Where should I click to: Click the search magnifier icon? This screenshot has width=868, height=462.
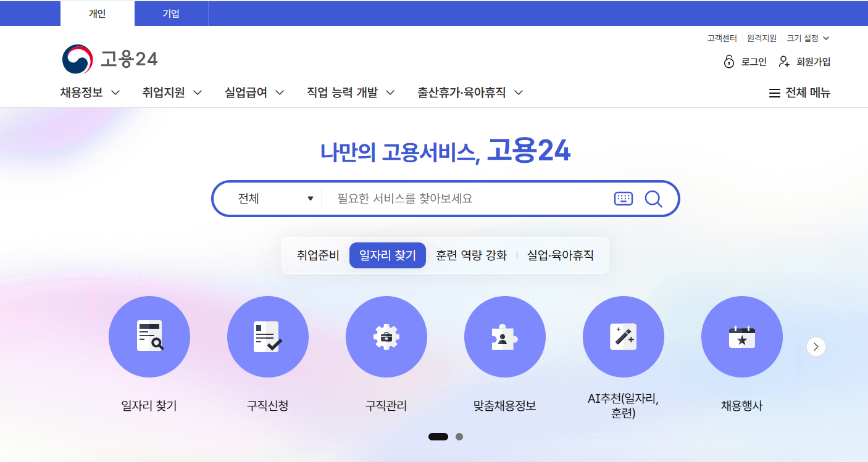tap(653, 198)
